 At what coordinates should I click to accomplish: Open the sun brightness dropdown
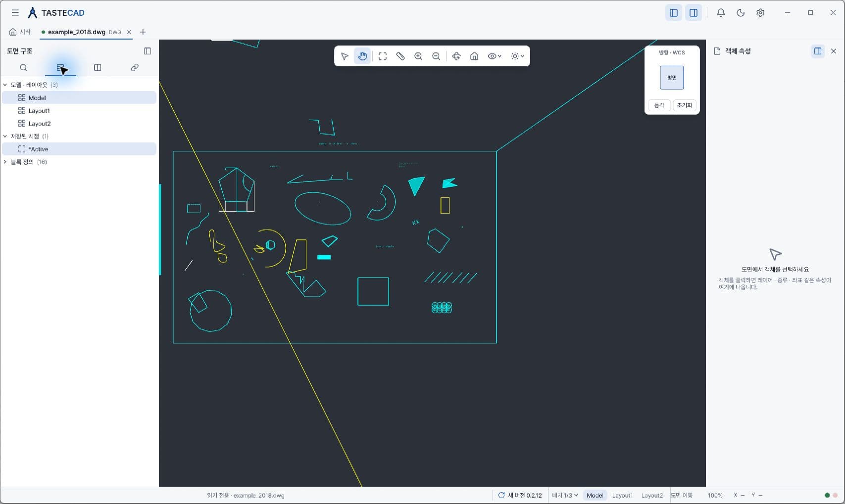coord(517,56)
